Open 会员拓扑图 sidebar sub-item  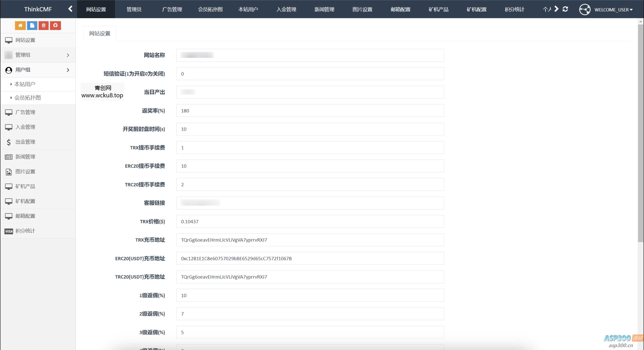point(27,98)
